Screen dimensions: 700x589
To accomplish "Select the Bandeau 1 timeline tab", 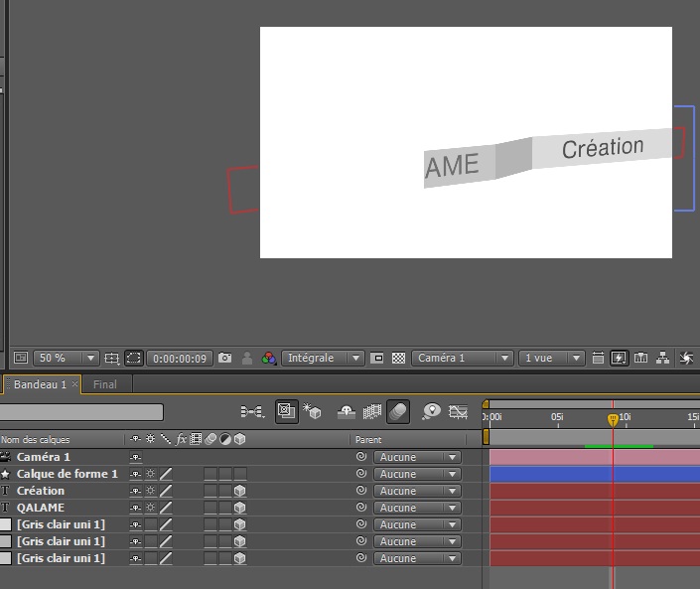I will point(40,384).
